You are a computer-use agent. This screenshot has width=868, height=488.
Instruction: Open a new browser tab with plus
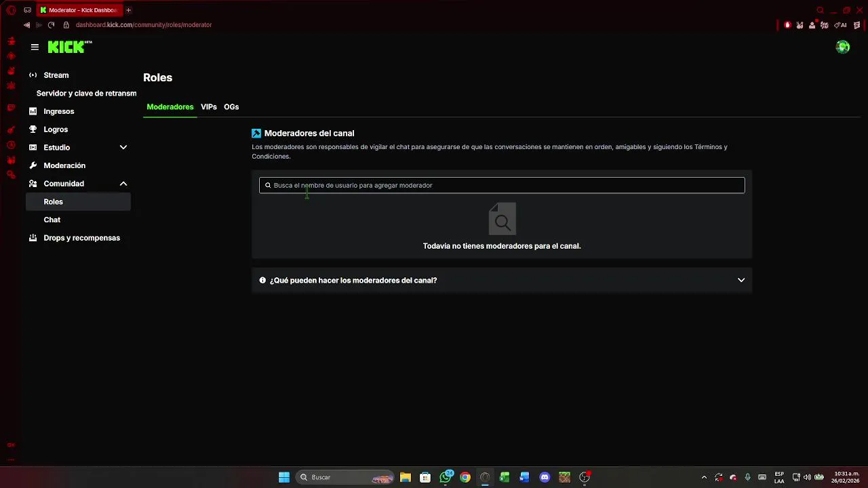(x=128, y=10)
